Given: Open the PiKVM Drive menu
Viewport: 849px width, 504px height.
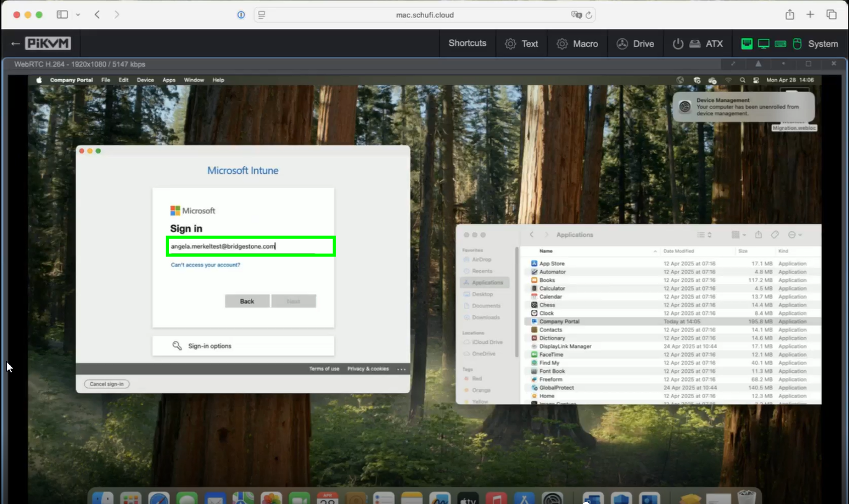Looking at the screenshot, I should point(635,44).
